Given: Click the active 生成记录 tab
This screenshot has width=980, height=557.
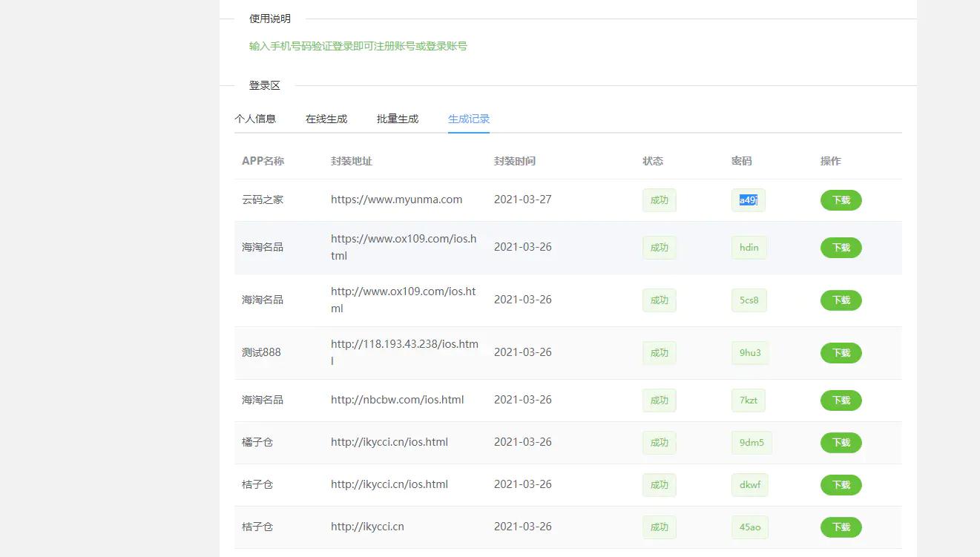Looking at the screenshot, I should click(468, 118).
